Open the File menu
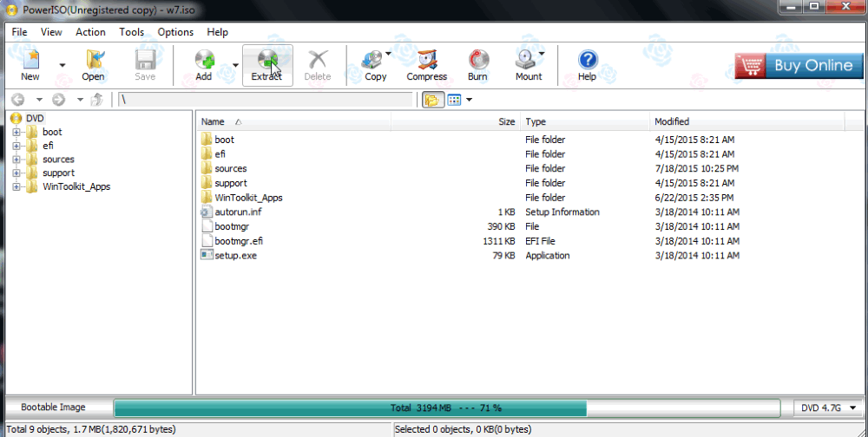This screenshot has width=868, height=437. [x=19, y=32]
